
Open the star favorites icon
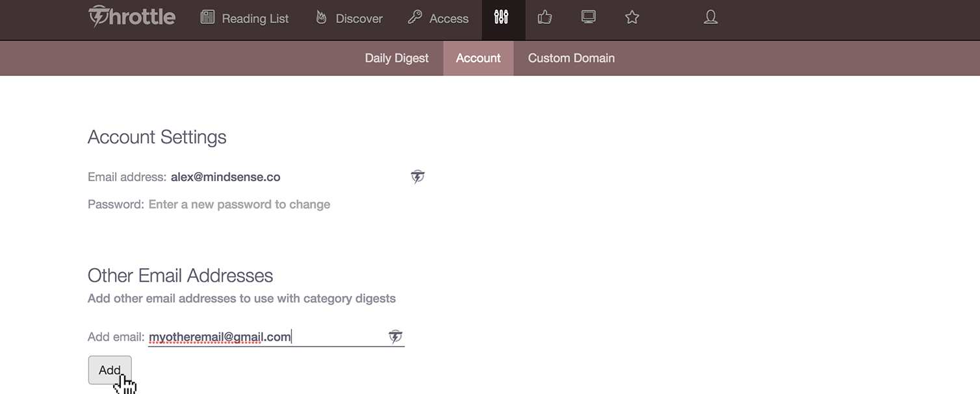pyautogui.click(x=632, y=18)
